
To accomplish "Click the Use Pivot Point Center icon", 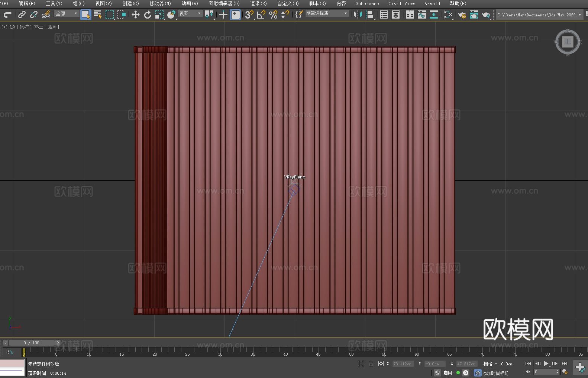I will click(209, 14).
